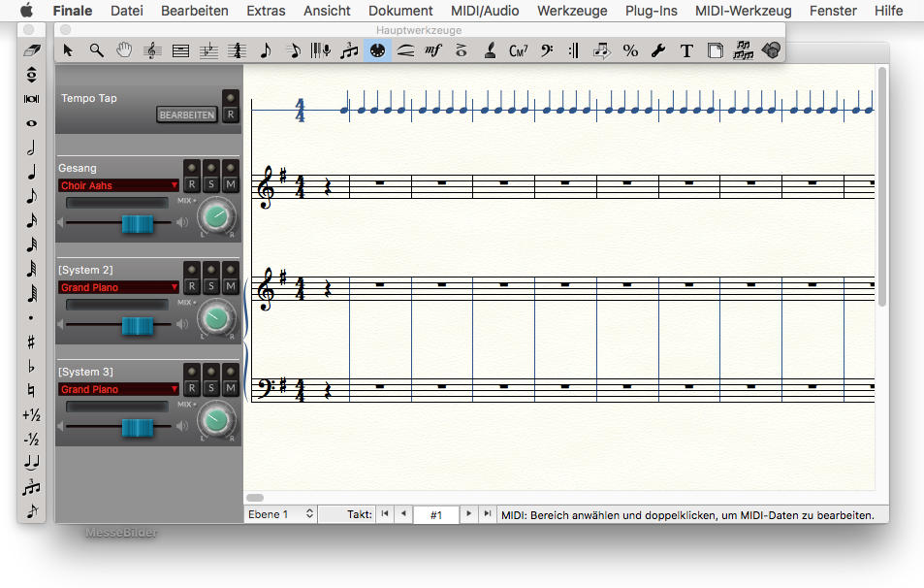Select the Special Tools wrench
Image resolution: width=924 pixels, height=588 pixels.
(658, 50)
